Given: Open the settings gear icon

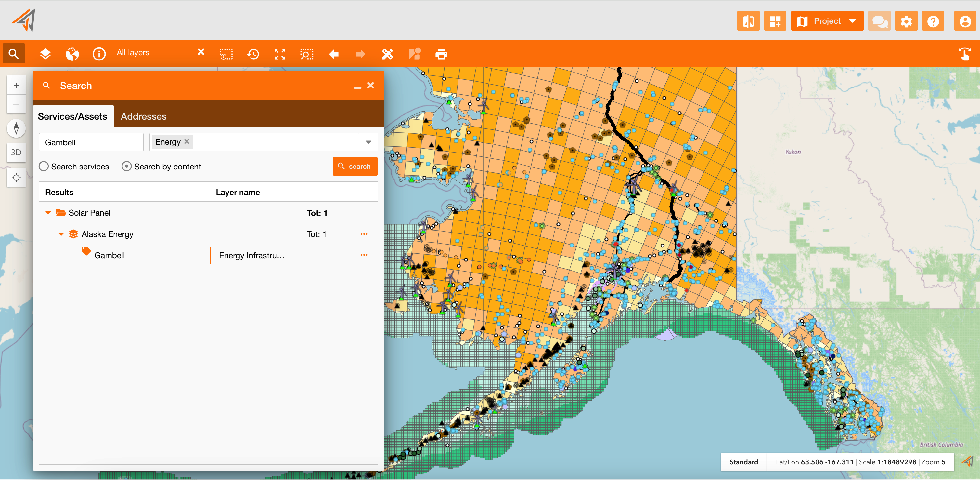Looking at the screenshot, I should coord(906,21).
